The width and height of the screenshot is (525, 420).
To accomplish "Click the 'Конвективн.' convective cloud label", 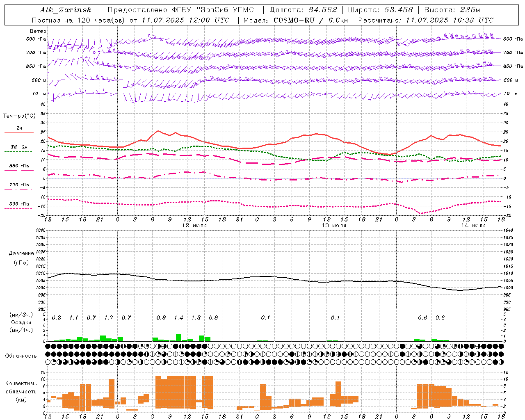I will (21, 383).
